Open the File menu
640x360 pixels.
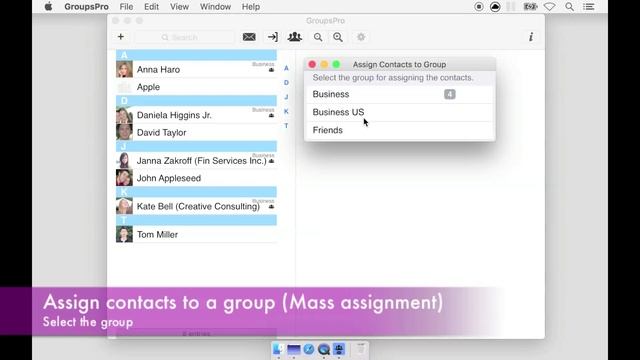point(126,7)
